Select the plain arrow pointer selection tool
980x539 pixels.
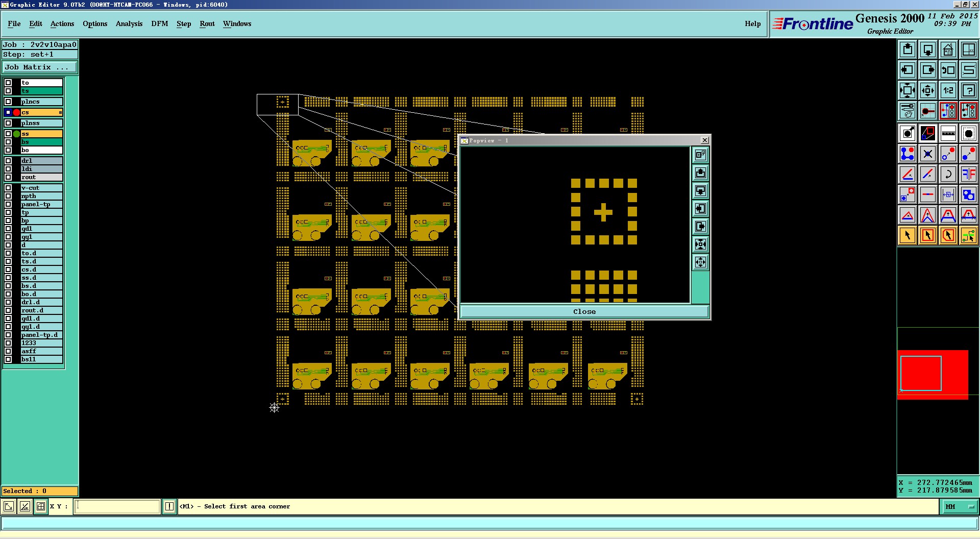click(908, 235)
